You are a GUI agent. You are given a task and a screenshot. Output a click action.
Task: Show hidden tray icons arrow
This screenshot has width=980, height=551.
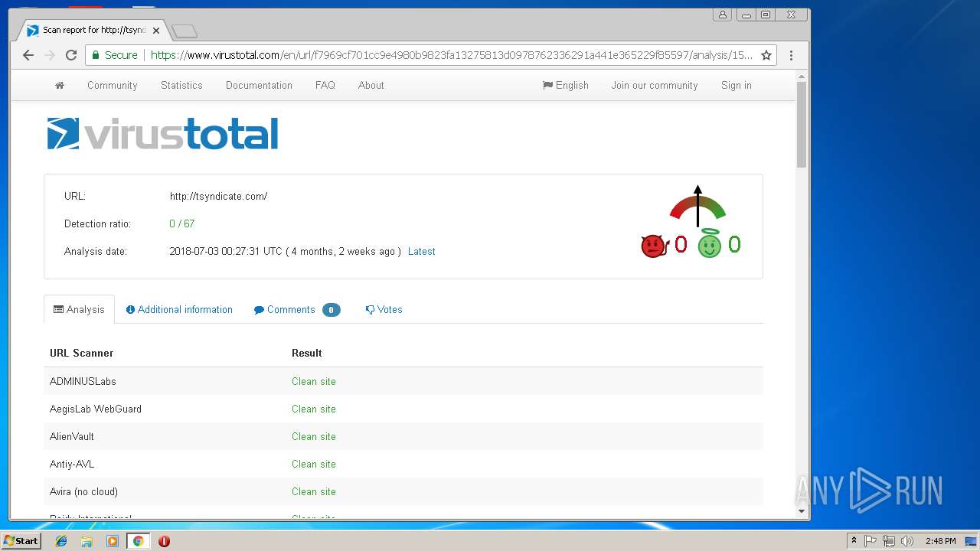[854, 541]
